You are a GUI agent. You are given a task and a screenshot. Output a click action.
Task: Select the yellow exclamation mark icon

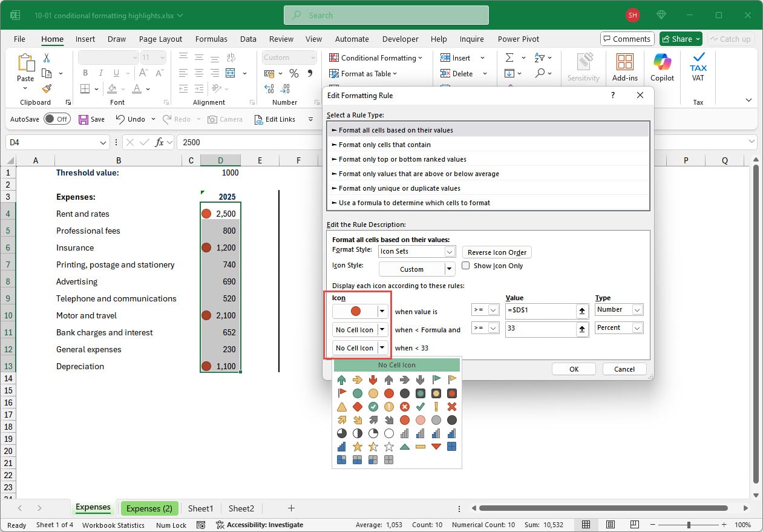436,407
